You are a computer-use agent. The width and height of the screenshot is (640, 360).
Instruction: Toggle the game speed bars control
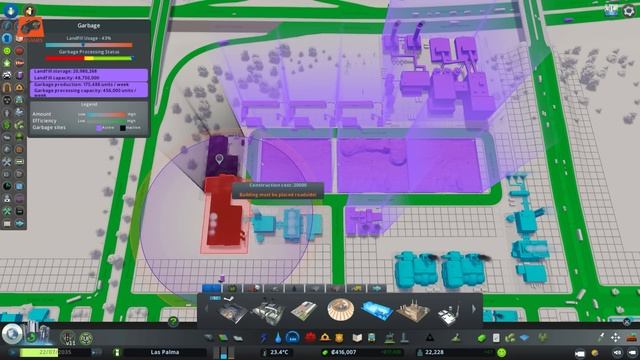224,352
